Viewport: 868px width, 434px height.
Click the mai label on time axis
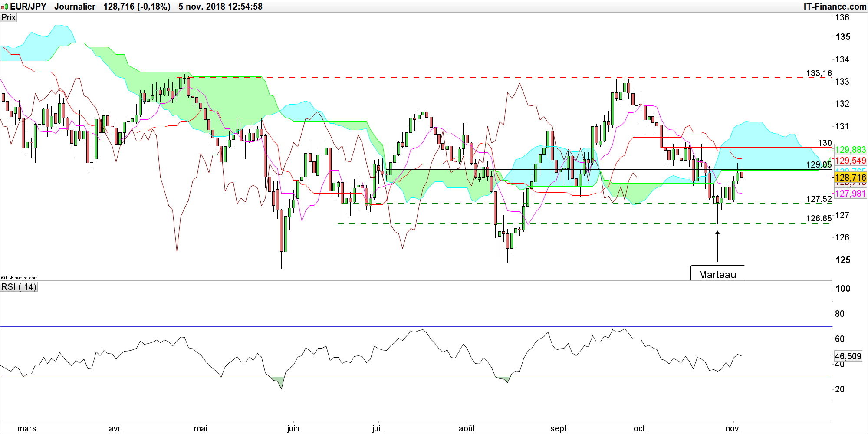pyautogui.click(x=201, y=428)
